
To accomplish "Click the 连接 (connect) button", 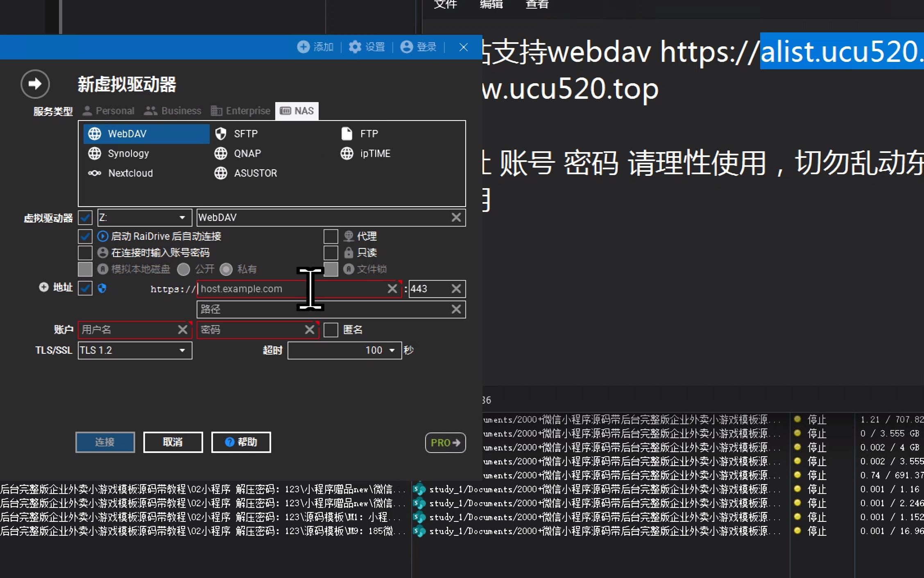I will [105, 442].
